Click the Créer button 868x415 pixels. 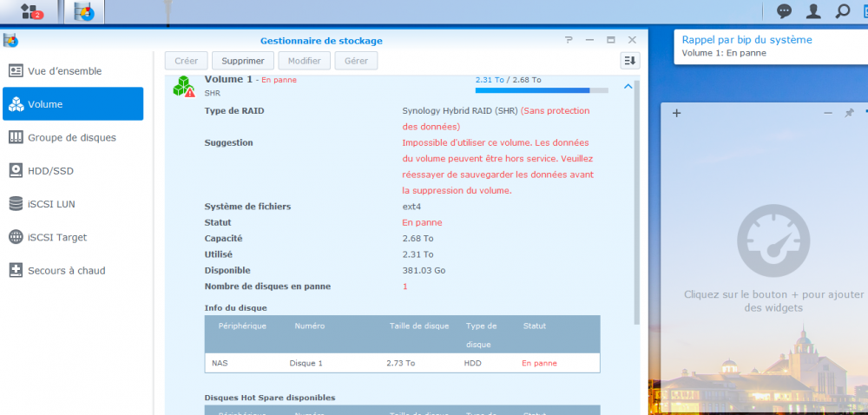[186, 61]
